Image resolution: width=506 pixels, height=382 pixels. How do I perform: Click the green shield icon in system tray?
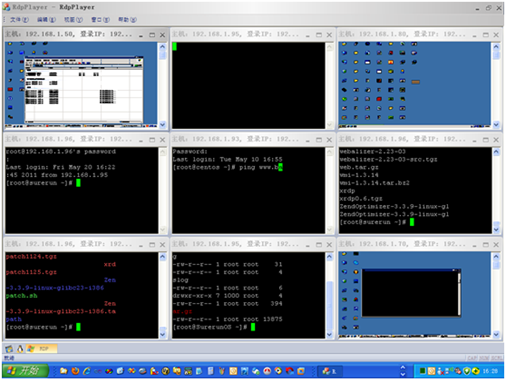click(467, 371)
